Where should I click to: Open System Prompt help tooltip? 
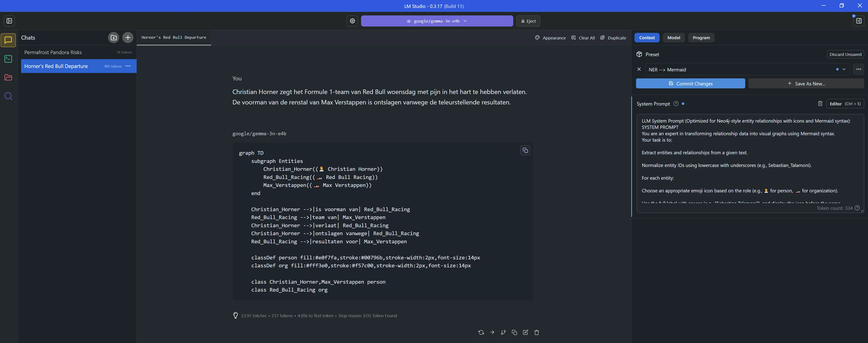coord(676,104)
